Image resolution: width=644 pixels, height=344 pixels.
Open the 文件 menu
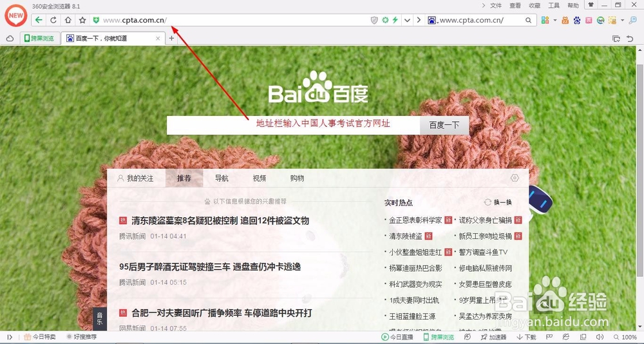(496, 5)
